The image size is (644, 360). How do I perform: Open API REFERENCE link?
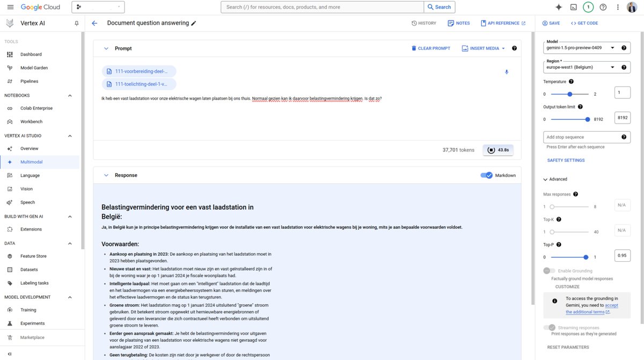tap(503, 23)
